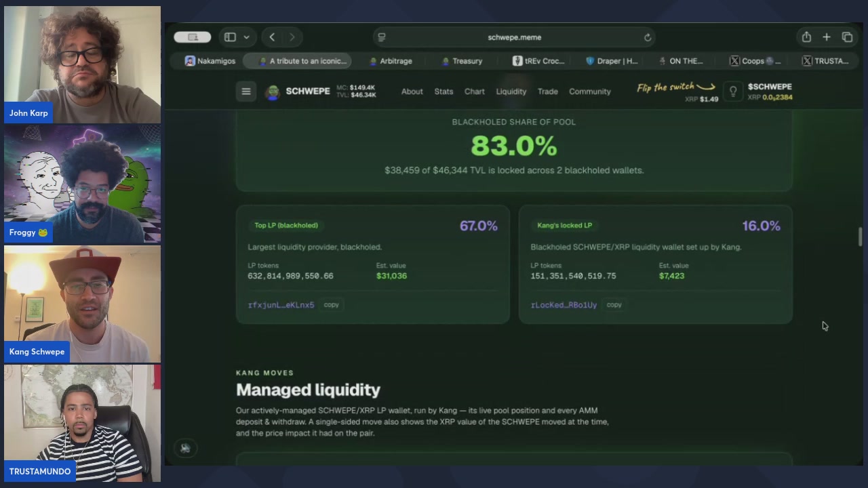Click the reader view icon in address bar
Screen dimensions: 868x488
click(x=382, y=37)
